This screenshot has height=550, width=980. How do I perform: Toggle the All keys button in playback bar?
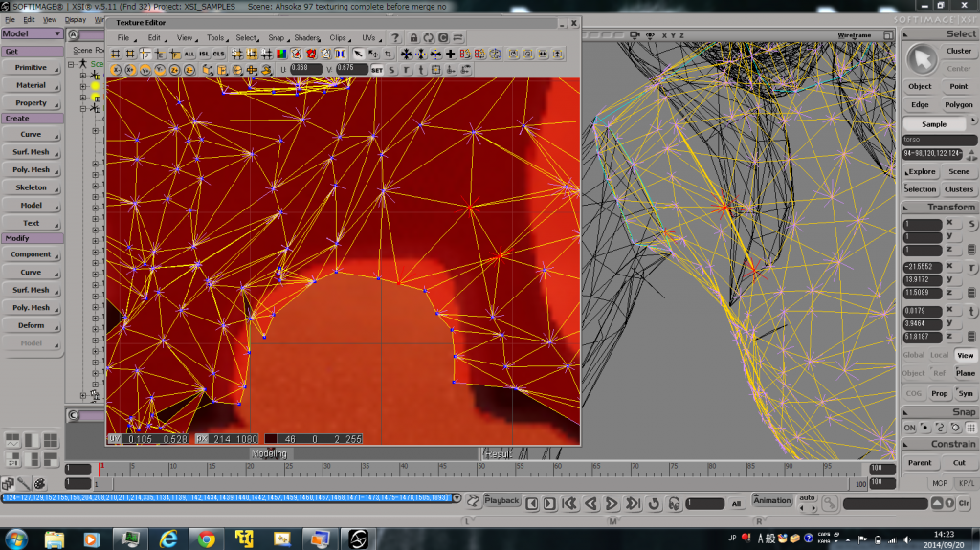pos(736,503)
